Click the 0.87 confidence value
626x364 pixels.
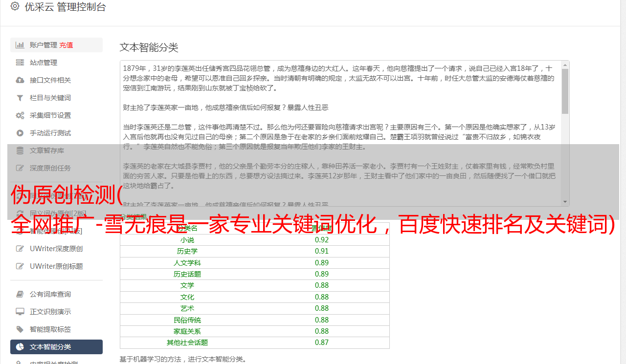point(322,343)
